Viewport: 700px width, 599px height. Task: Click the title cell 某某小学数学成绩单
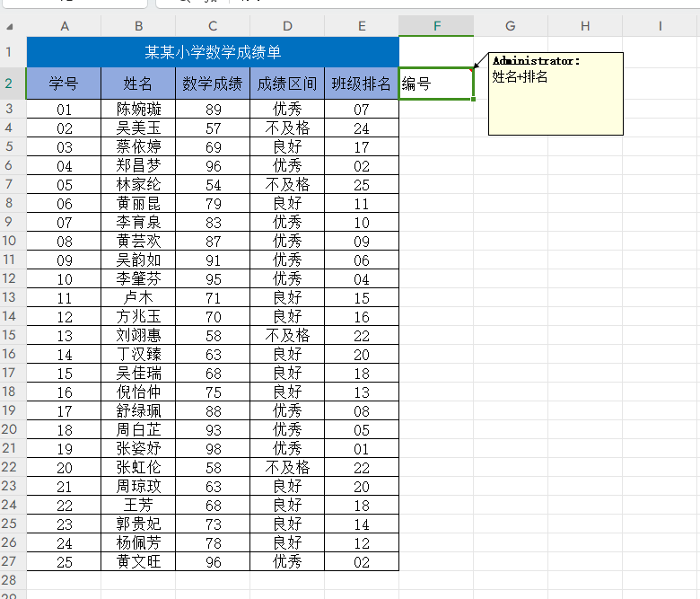click(213, 52)
